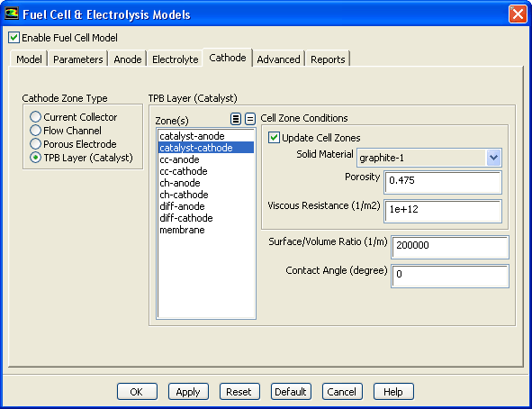
Task: Click the select-all zones icon
Action: 236,119
